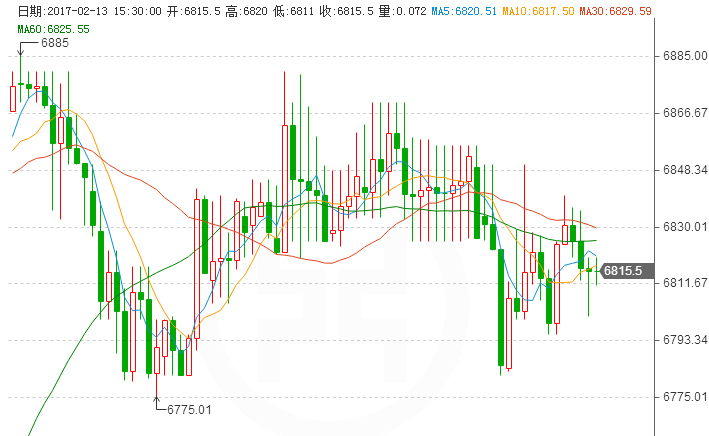Click the 6793.34 axis label
This screenshot has width=709, height=436.
tap(685, 340)
